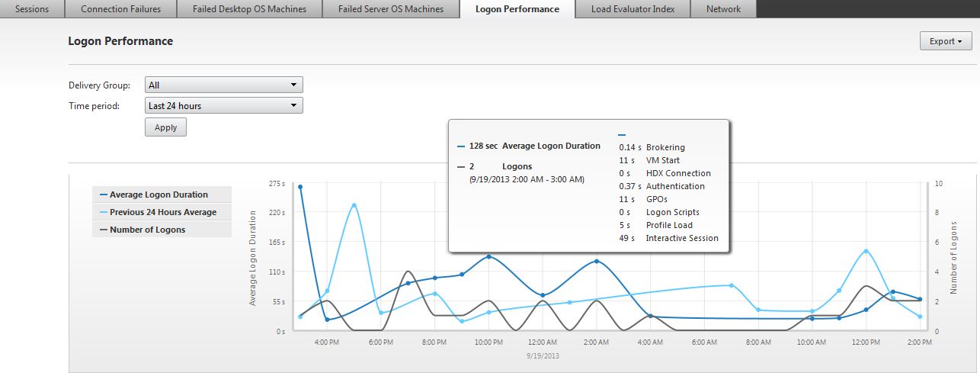Image resolution: width=980 pixels, height=373 pixels.
Task: Click the Apply button
Action: tap(165, 127)
